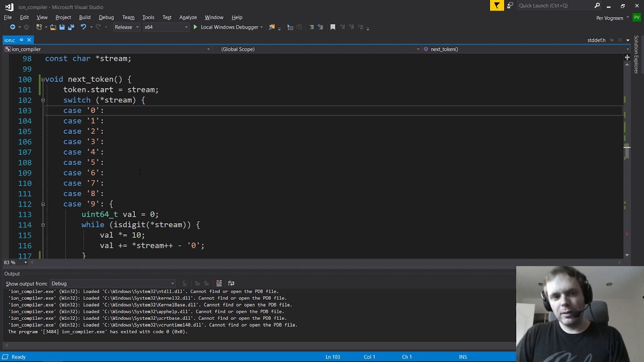Open the File menu
Image resolution: width=644 pixels, height=362 pixels.
tap(8, 17)
